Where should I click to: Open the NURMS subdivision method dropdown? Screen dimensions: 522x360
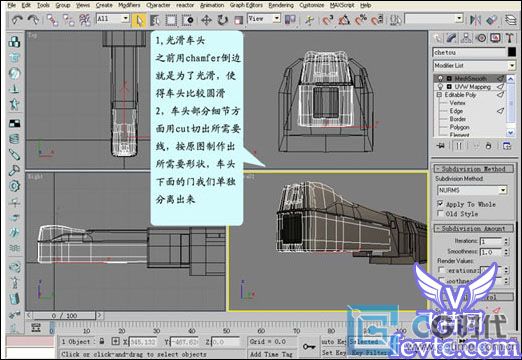tap(472, 190)
